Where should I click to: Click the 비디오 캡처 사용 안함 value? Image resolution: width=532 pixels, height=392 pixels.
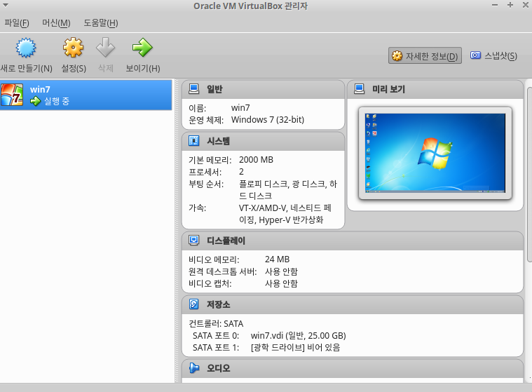[281, 283]
